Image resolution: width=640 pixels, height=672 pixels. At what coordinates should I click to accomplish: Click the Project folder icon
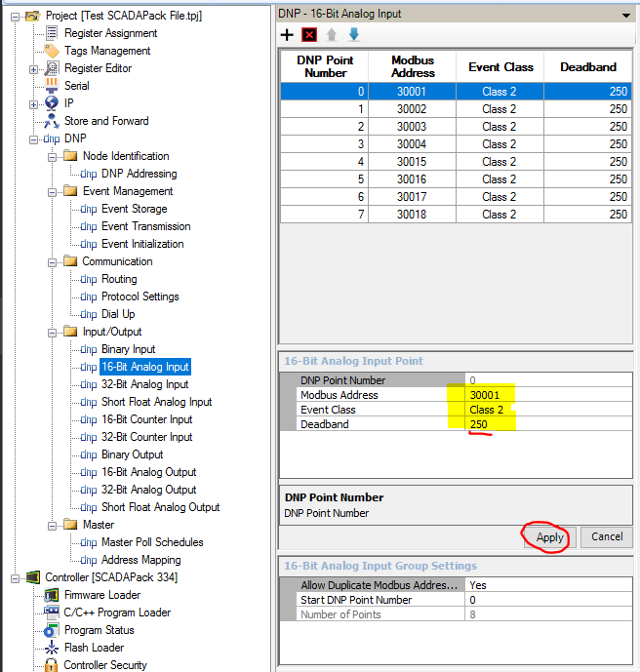[x=32, y=16]
